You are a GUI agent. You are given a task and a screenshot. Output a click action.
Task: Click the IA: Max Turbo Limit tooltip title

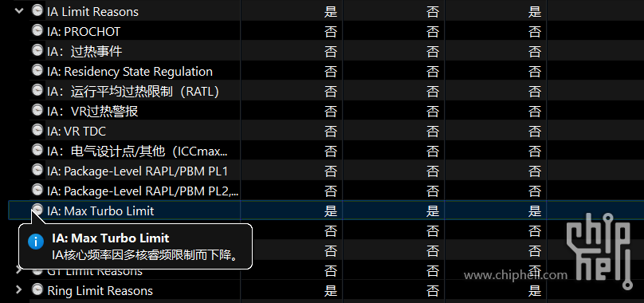pos(111,238)
